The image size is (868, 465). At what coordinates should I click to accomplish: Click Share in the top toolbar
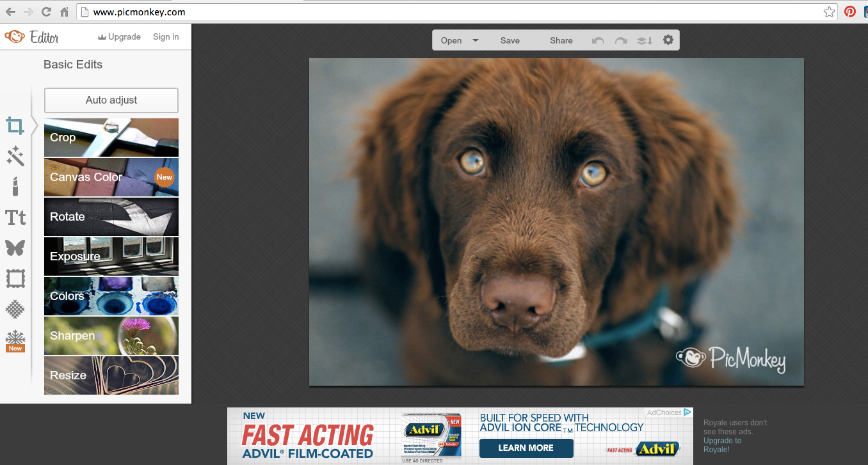[x=561, y=40]
